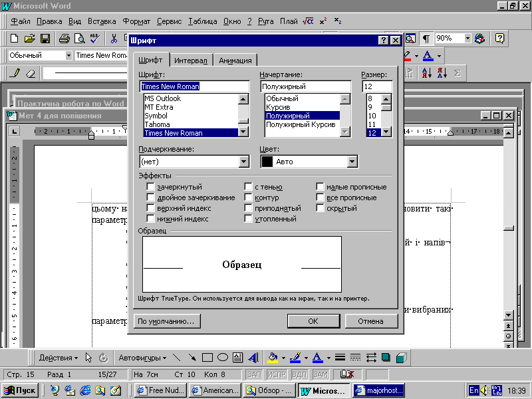Expand font color arrow on formatting toolbar
This screenshot has height=399, width=532.
pyautogui.click(x=439, y=56)
